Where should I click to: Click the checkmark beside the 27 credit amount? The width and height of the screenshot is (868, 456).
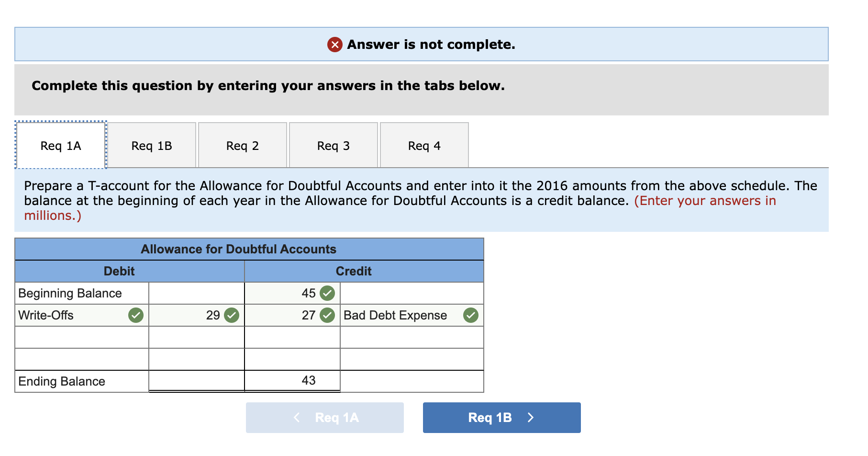click(x=327, y=315)
